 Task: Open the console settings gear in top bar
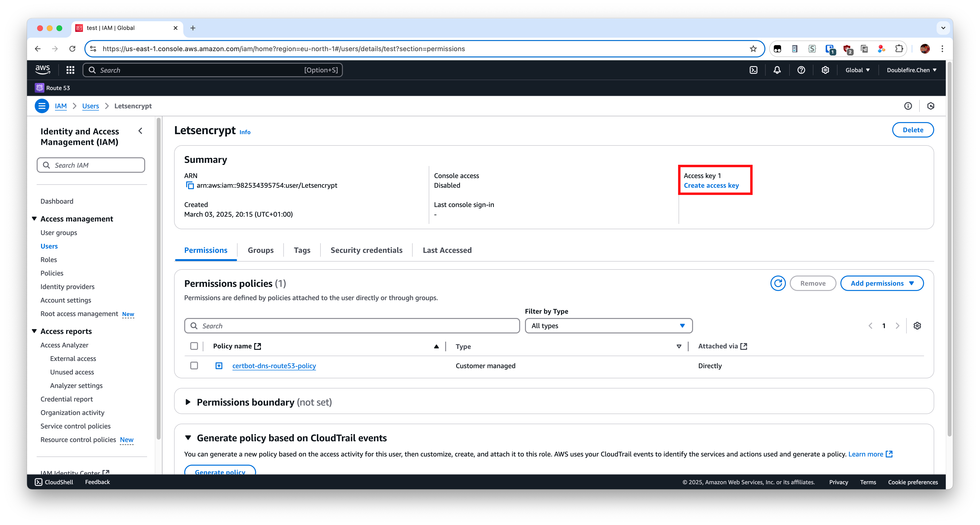coord(825,70)
